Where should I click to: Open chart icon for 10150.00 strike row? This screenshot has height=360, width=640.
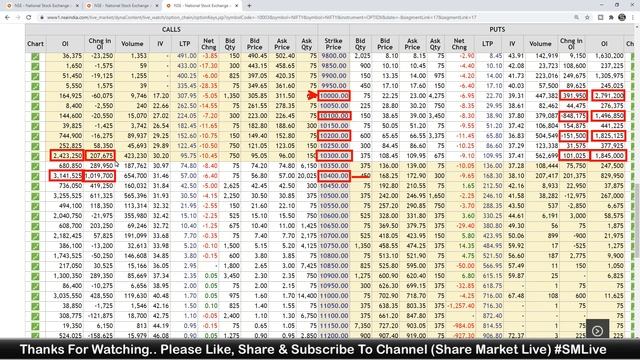[36, 126]
